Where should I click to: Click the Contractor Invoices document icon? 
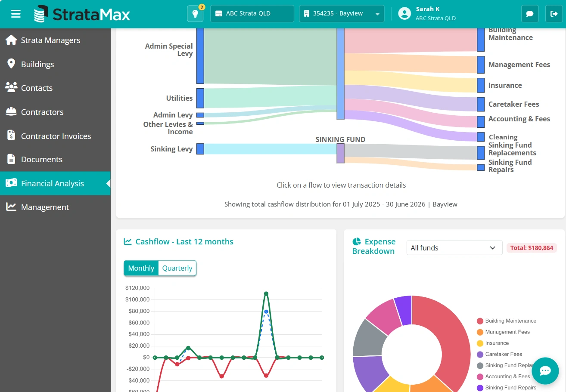11,136
